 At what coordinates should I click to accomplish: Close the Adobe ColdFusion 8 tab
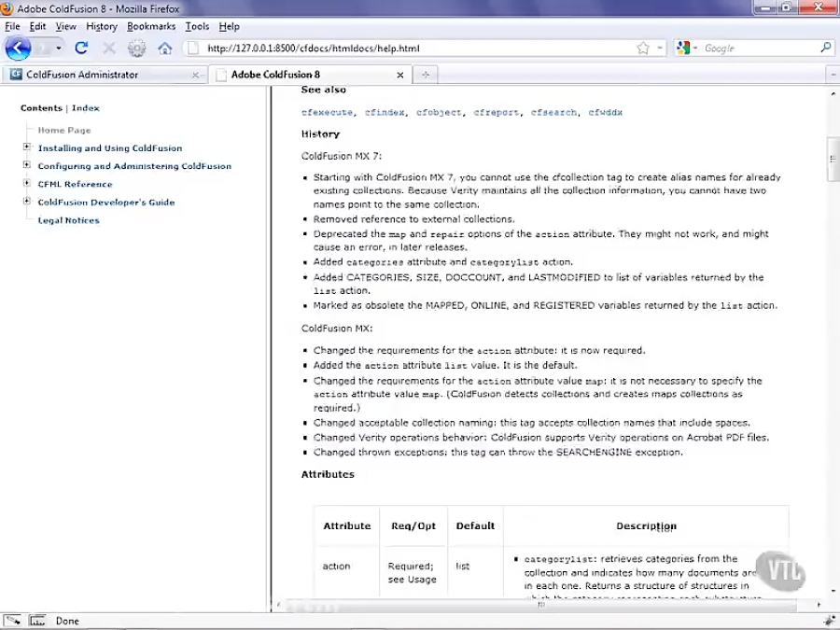pos(400,75)
